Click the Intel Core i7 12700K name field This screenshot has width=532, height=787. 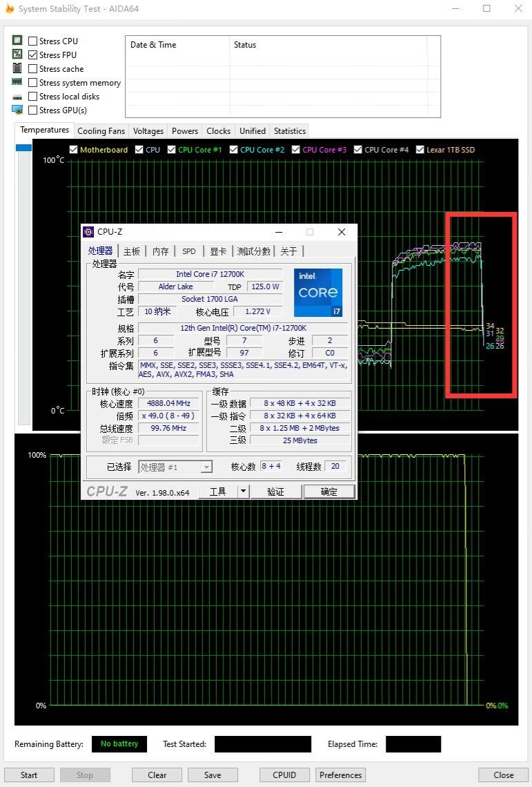pyautogui.click(x=210, y=274)
